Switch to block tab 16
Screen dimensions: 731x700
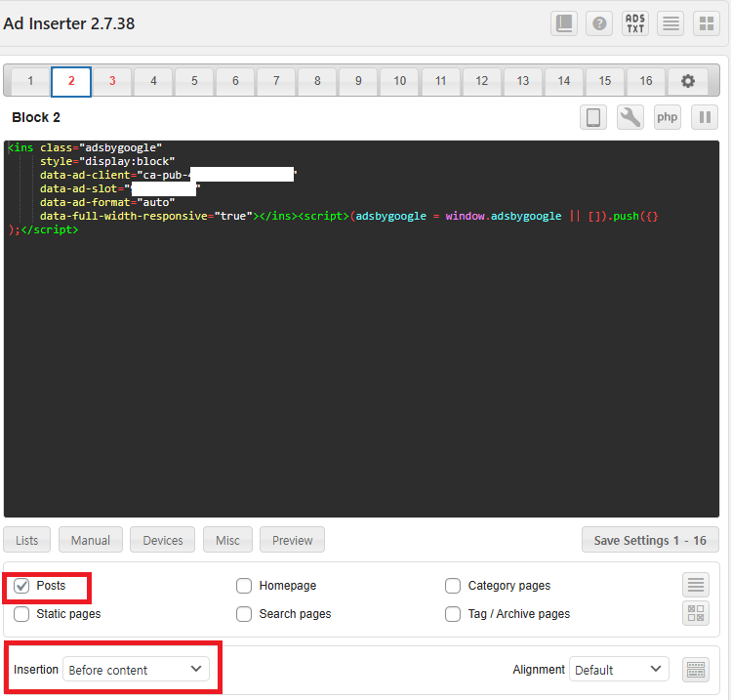point(646,81)
